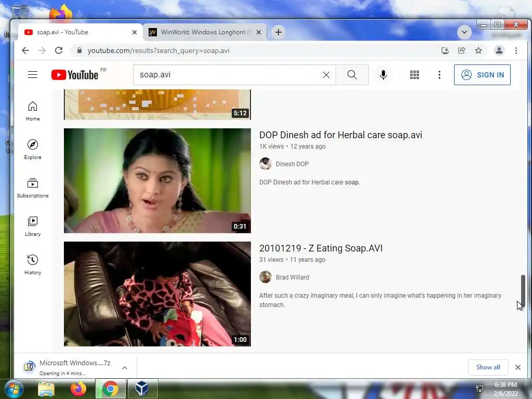
Task: Go to the YouTube logo home link
Action: (75, 75)
